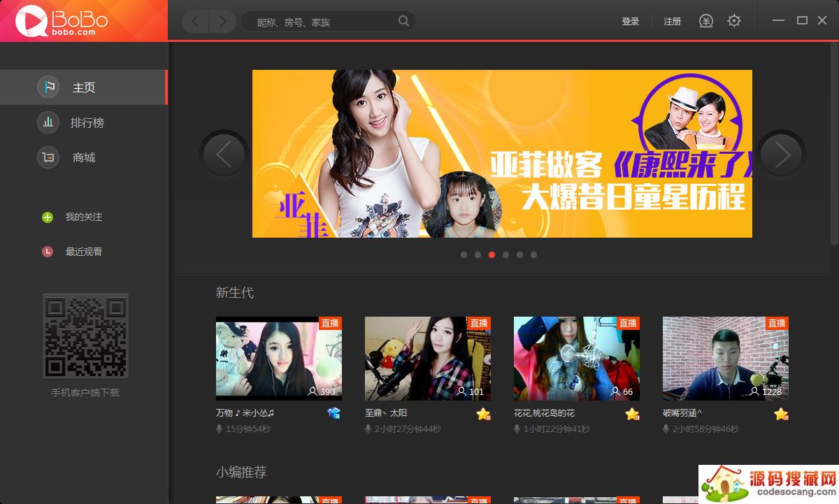Click the BoBo logo in top-left
This screenshot has height=504, width=839.
(x=62, y=21)
